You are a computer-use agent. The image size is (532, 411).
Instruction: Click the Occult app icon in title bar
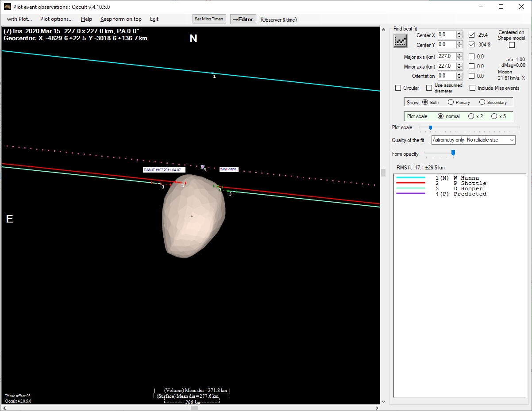[7, 7]
